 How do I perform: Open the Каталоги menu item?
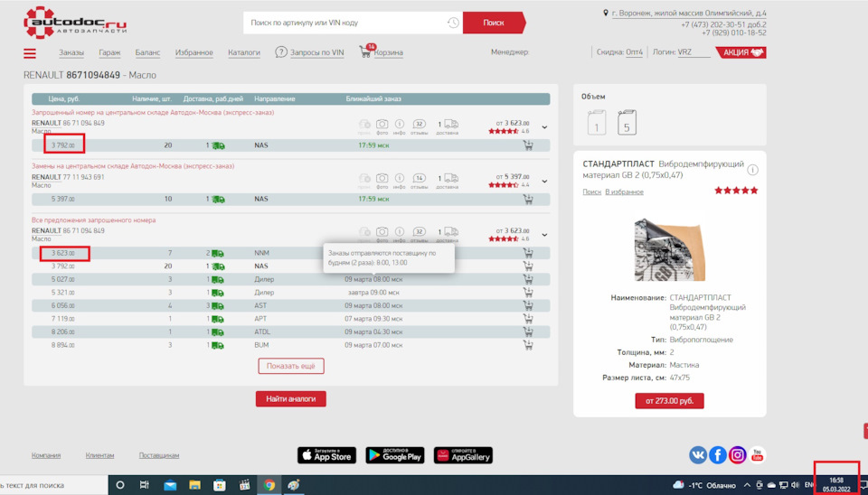point(244,52)
